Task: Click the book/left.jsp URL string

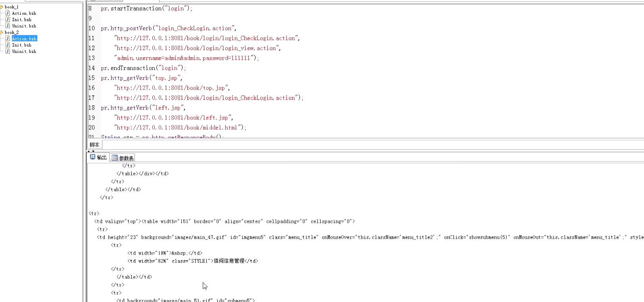Action: (173, 117)
